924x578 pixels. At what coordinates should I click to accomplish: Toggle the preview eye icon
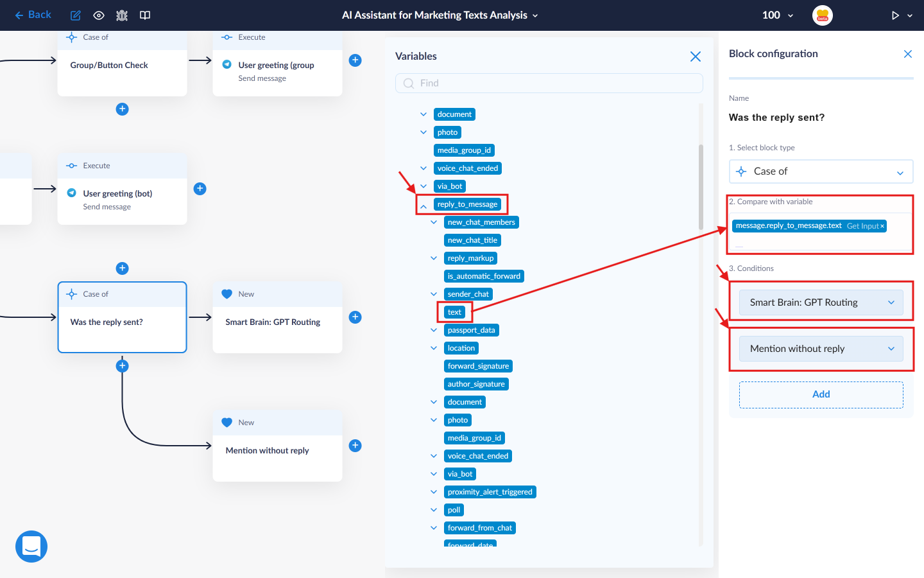click(99, 15)
